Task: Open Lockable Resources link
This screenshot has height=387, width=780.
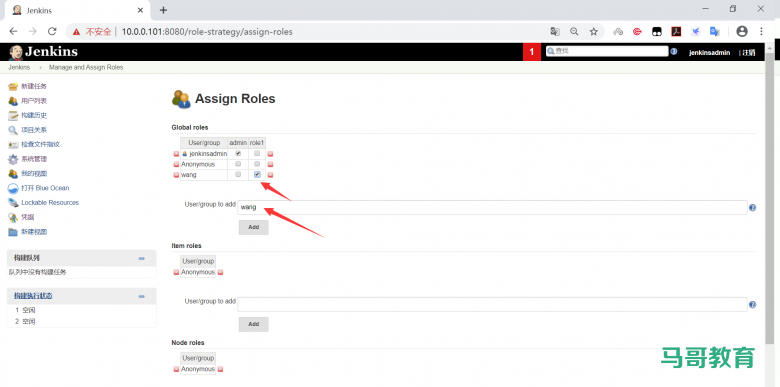Action: click(x=50, y=202)
